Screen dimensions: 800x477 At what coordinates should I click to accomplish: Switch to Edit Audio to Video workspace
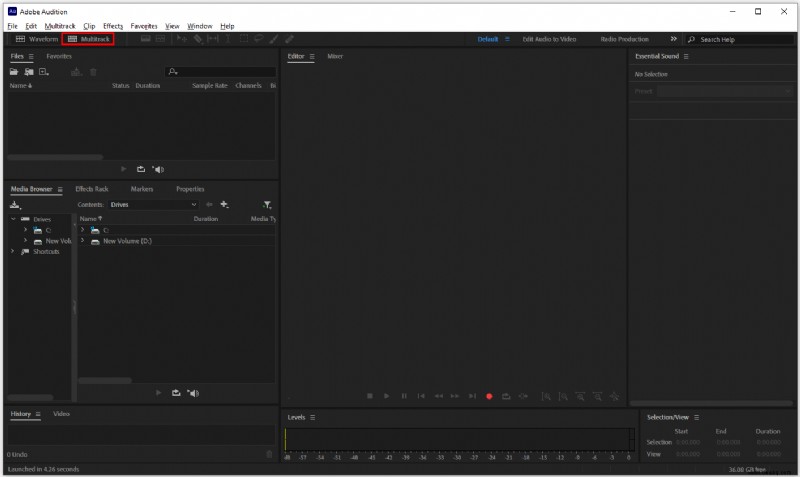click(549, 39)
